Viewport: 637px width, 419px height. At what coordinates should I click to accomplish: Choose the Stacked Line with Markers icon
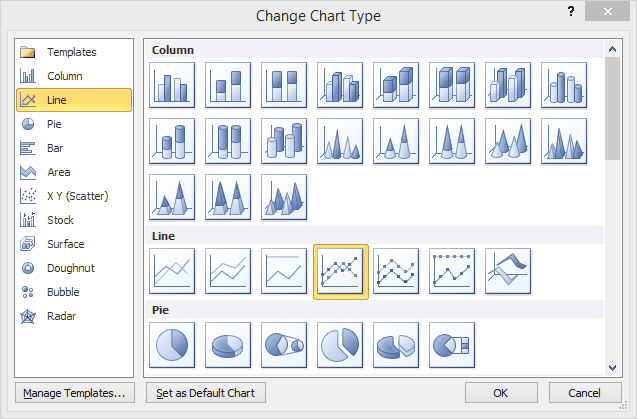[397, 271]
